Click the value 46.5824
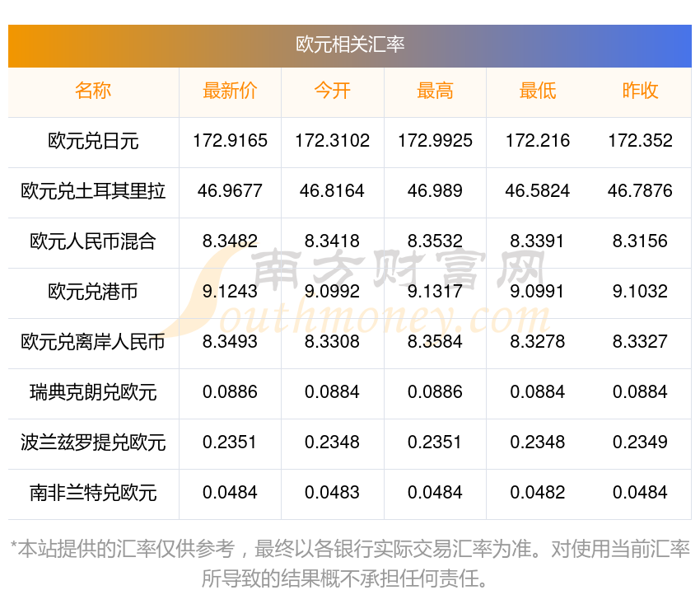This screenshot has height=604, width=700. click(538, 191)
